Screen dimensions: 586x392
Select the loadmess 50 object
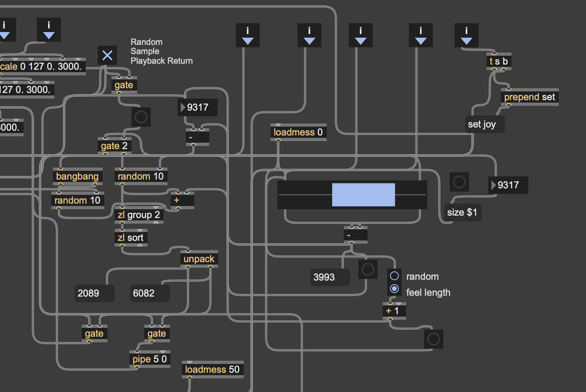213,370
